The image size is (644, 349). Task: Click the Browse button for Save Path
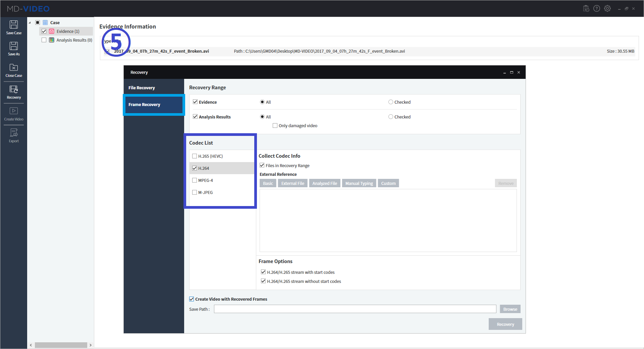click(509, 309)
